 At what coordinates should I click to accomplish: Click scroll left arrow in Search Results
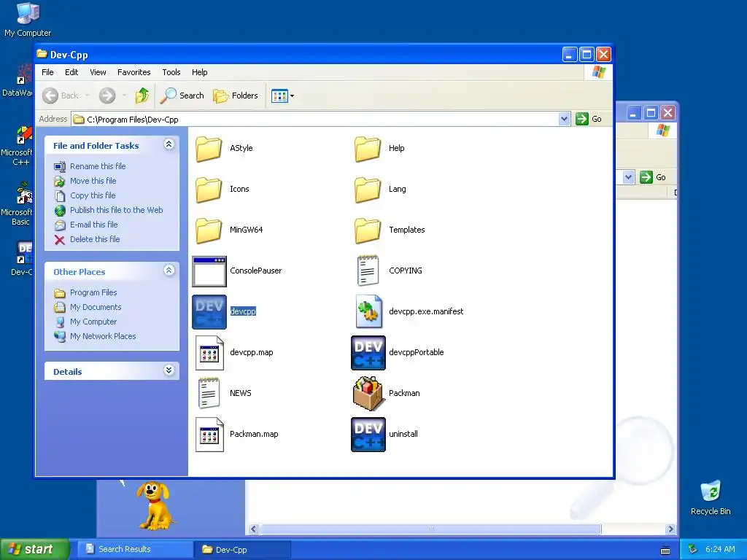pos(253,529)
